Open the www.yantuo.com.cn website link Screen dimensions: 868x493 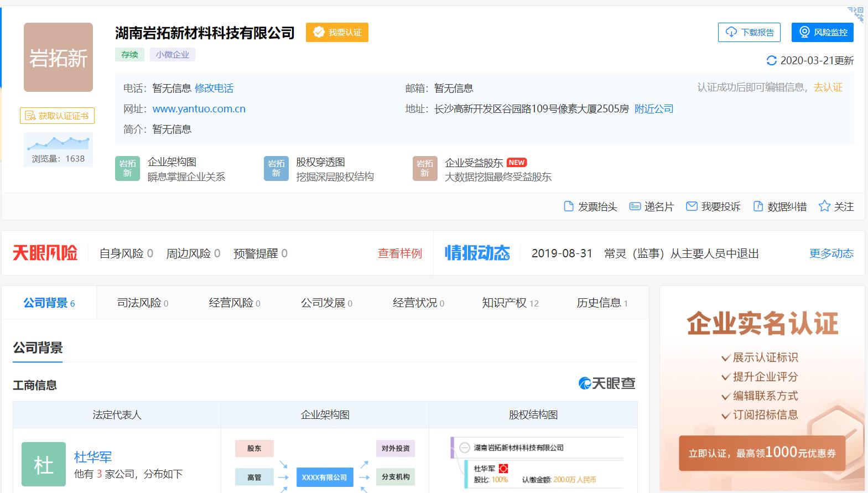199,109
